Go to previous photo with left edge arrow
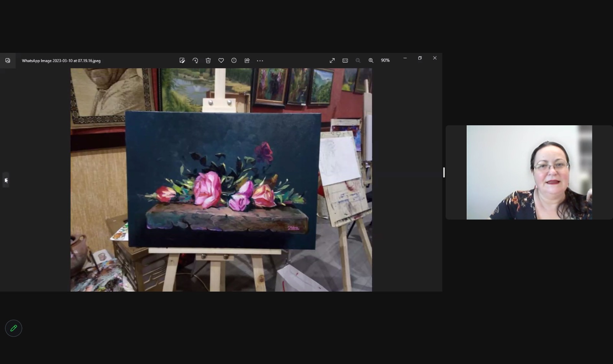Viewport: 613px width, 364px height. coord(6,180)
